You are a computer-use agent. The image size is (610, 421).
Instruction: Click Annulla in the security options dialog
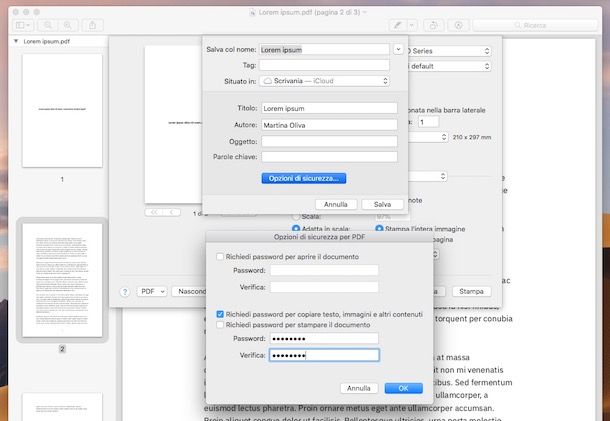(x=359, y=388)
